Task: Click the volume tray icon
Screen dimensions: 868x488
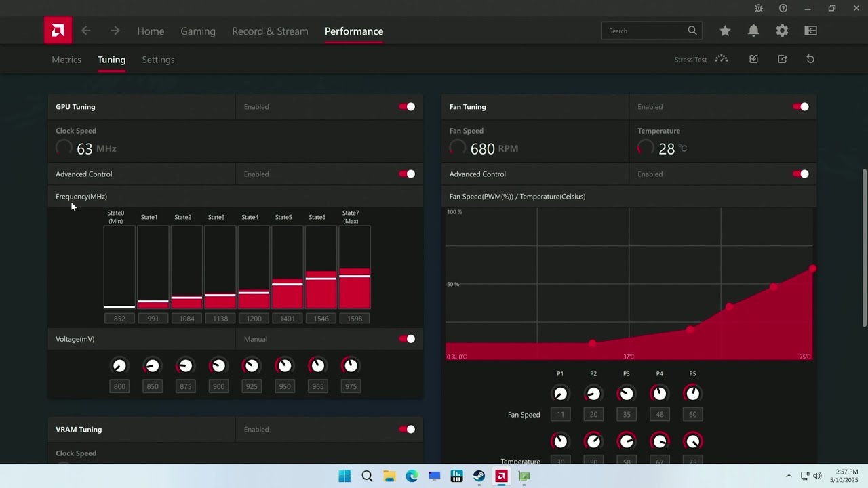Action: point(817,476)
